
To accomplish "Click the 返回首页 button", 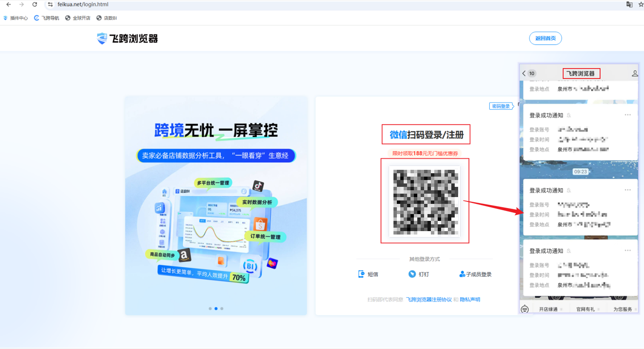I will tap(545, 38).
